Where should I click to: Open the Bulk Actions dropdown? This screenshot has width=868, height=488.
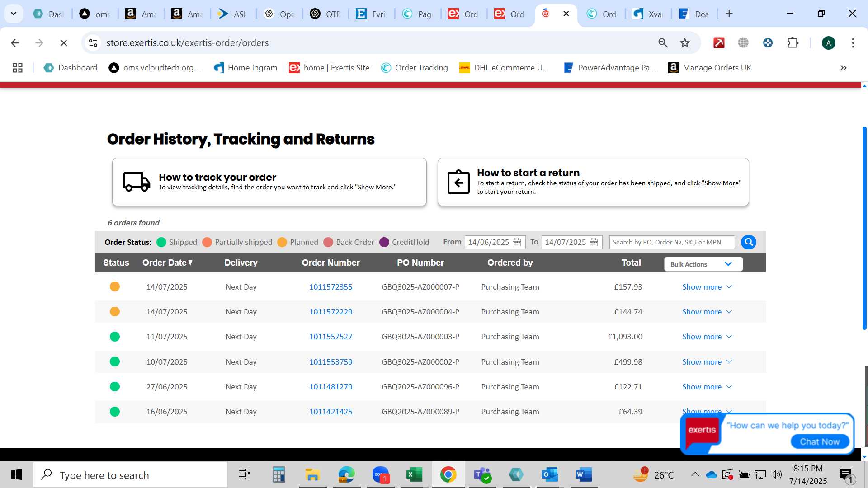tap(703, 264)
